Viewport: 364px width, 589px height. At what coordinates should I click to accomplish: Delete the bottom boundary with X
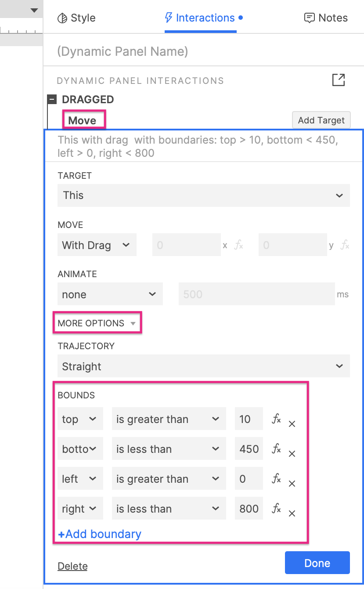coord(292,454)
